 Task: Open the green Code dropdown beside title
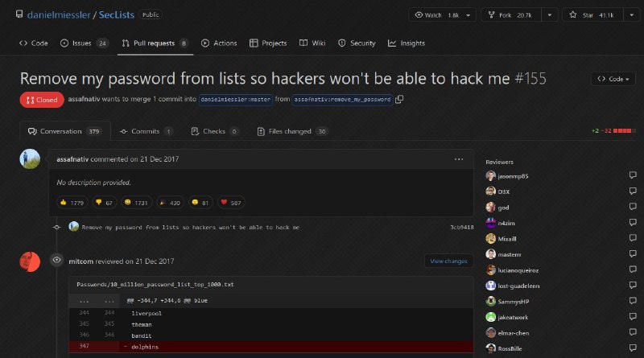[613, 79]
